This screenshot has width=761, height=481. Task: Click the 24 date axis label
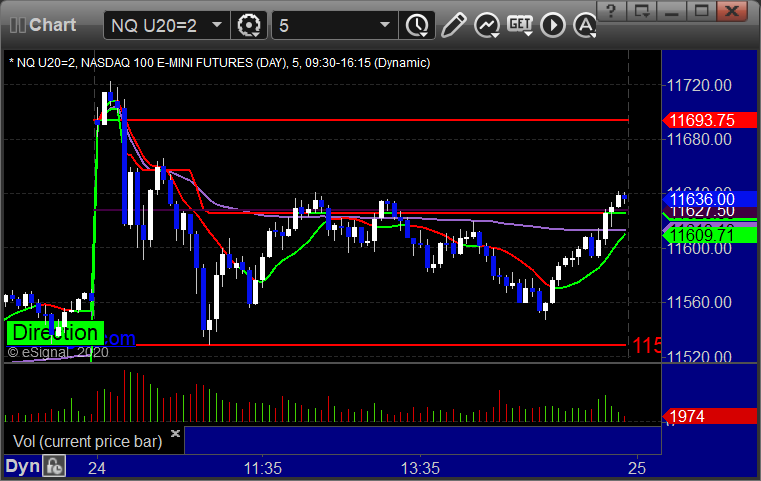(x=97, y=468)
